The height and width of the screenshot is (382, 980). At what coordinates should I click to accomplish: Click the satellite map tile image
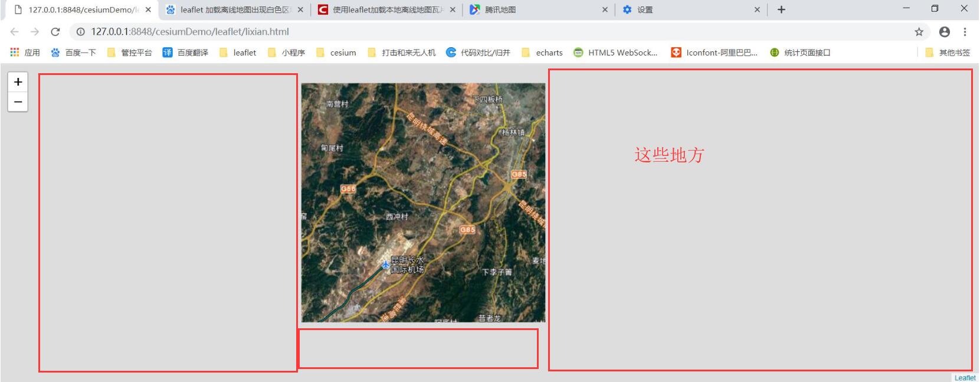(423, 203)
